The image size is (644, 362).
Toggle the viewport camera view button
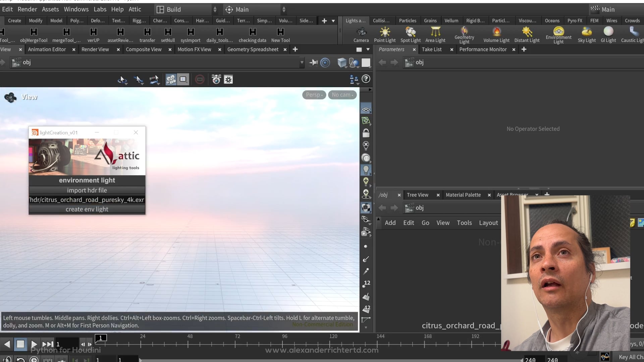[x=171, y=79]
